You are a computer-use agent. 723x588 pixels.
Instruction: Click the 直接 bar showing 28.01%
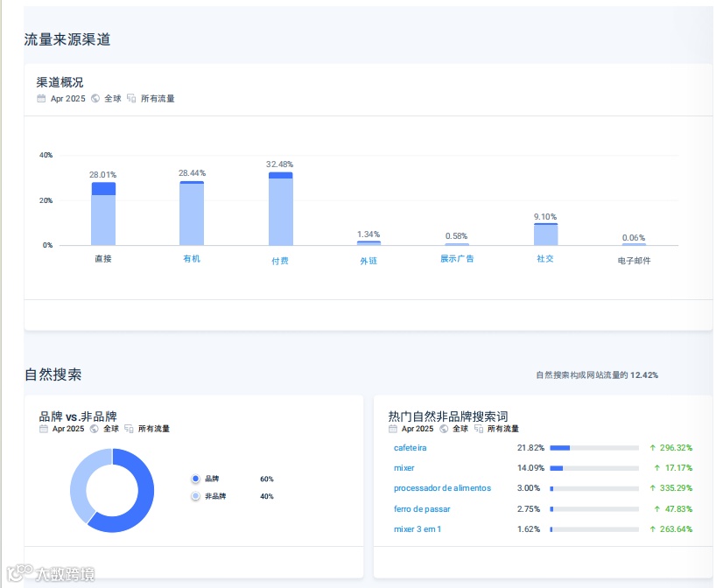pyautogui.click(x=103, y=213)
